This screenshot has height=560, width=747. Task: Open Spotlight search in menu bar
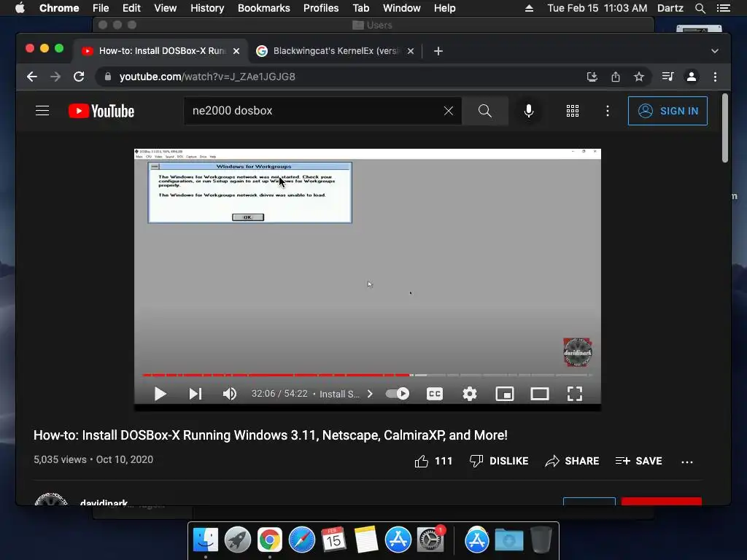coord(700,8)
